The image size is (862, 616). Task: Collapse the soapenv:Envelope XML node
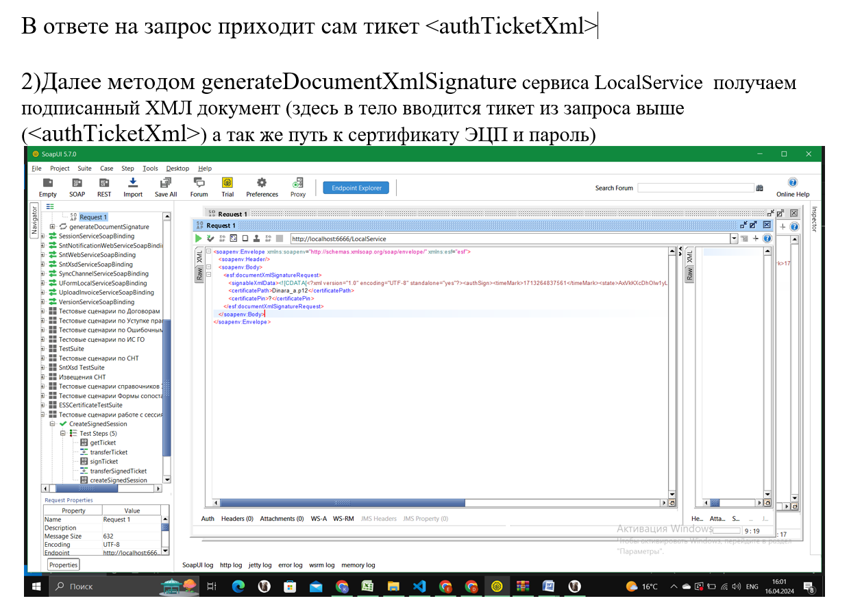click(209, 251)
